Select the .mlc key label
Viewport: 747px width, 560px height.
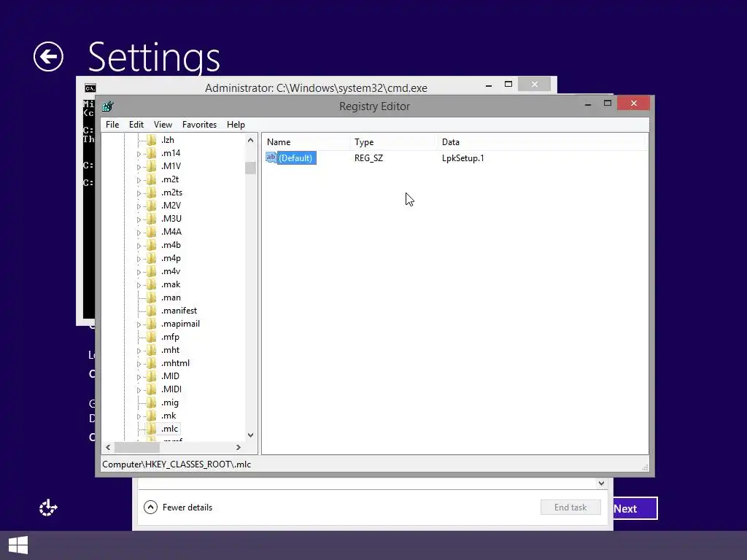click(x=169, y=429)
